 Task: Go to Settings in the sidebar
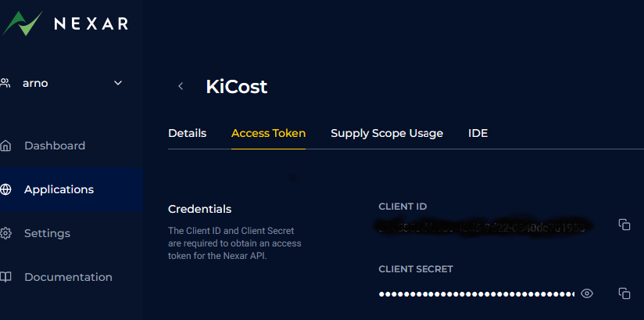[x=47, y=233]
